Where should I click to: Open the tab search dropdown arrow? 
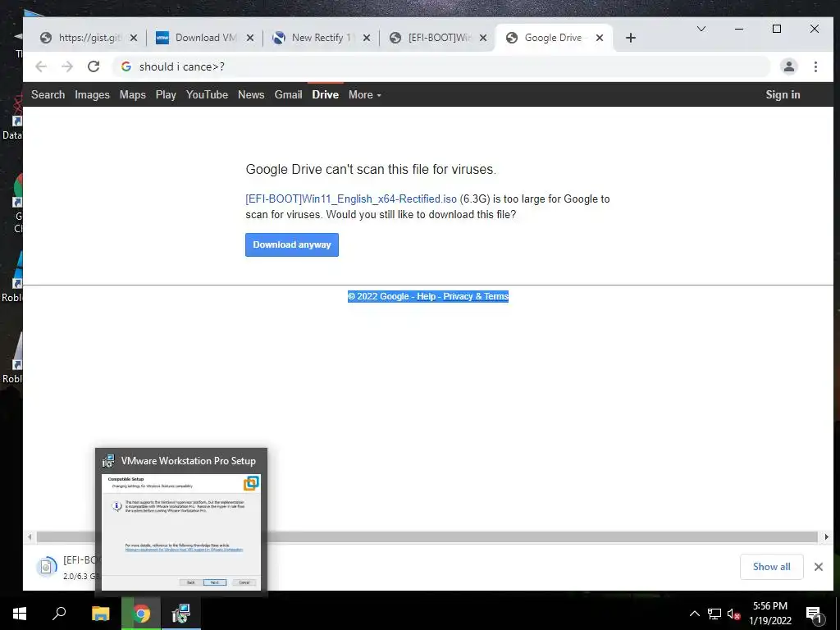coord(701,29)
